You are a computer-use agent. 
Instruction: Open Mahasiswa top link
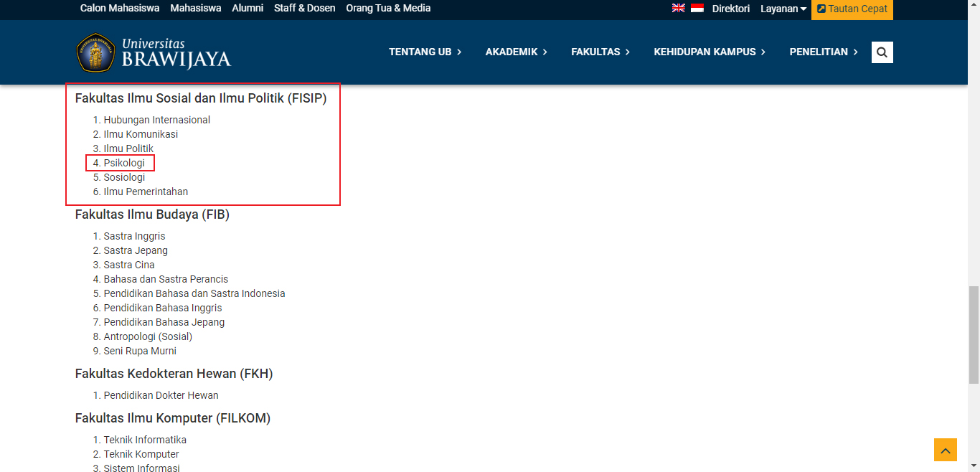click(x=196, y=9)
